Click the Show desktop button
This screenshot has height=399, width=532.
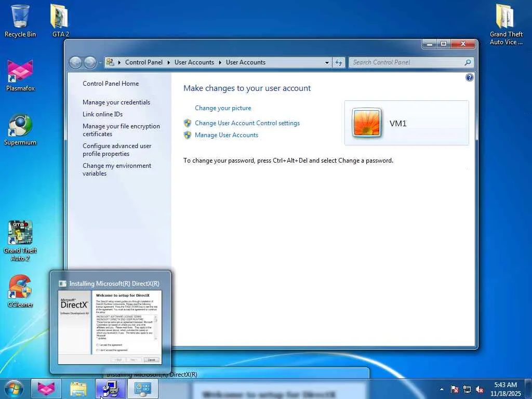click(529, 389)
